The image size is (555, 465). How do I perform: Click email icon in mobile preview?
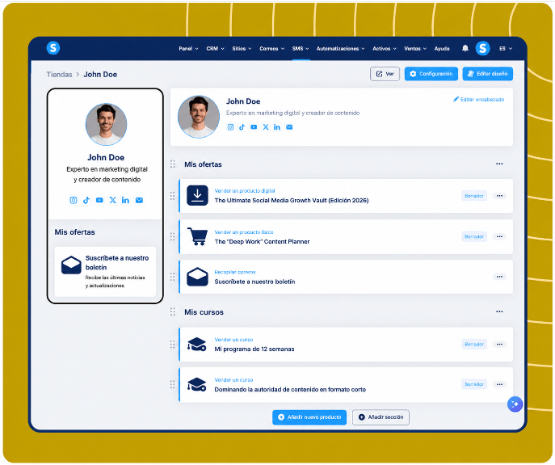point(139,200)
